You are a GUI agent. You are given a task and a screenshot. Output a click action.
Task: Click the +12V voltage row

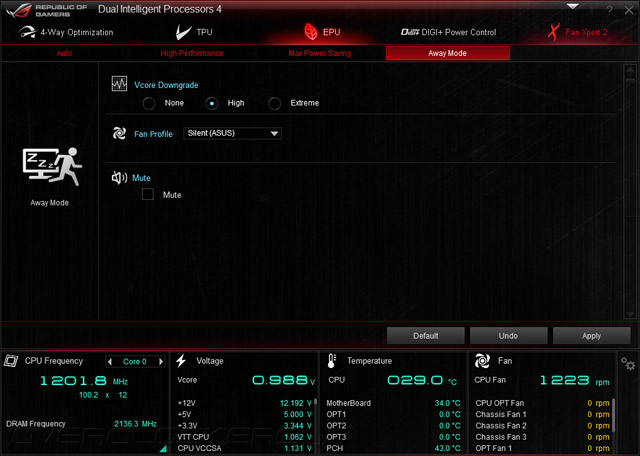tap(244, 403)
